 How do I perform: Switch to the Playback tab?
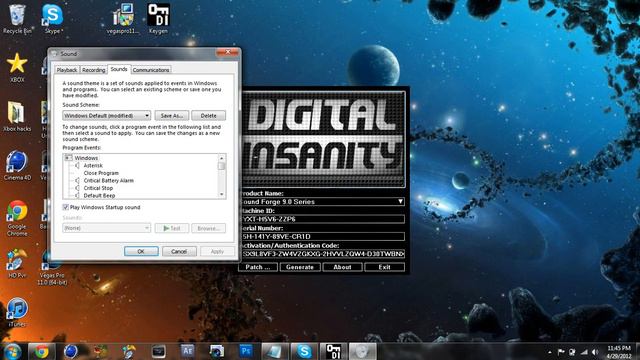click(x=67, y=70)
